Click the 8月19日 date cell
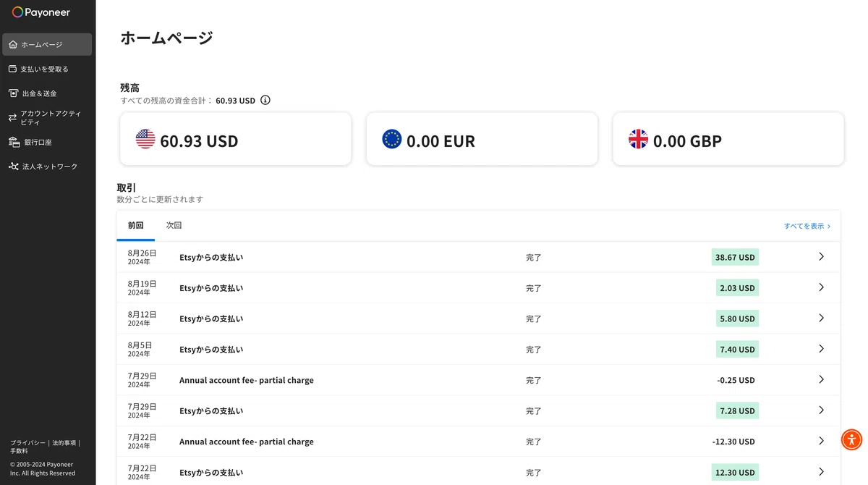 click(x=142, y=288)
